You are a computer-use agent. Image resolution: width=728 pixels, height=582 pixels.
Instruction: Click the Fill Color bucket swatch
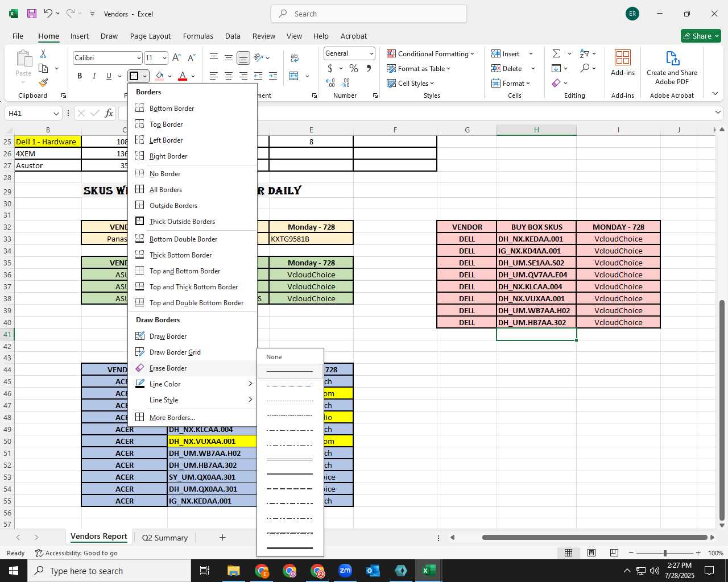tap(160, 76)
